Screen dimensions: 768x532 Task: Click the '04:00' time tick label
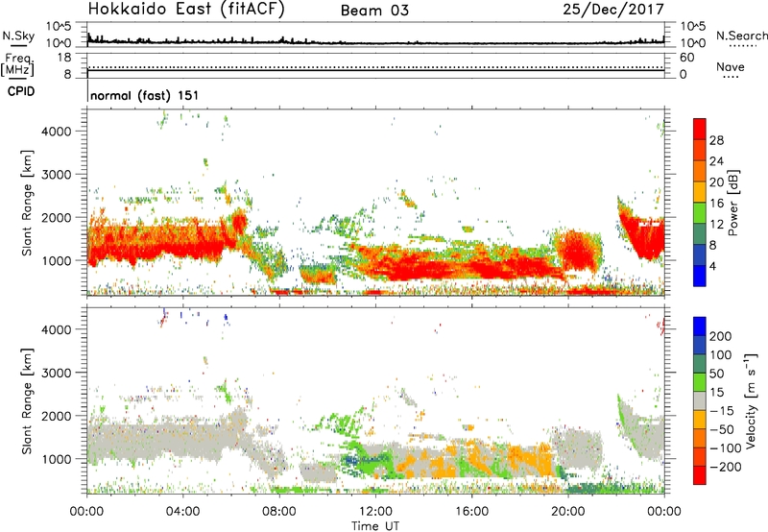183,512
